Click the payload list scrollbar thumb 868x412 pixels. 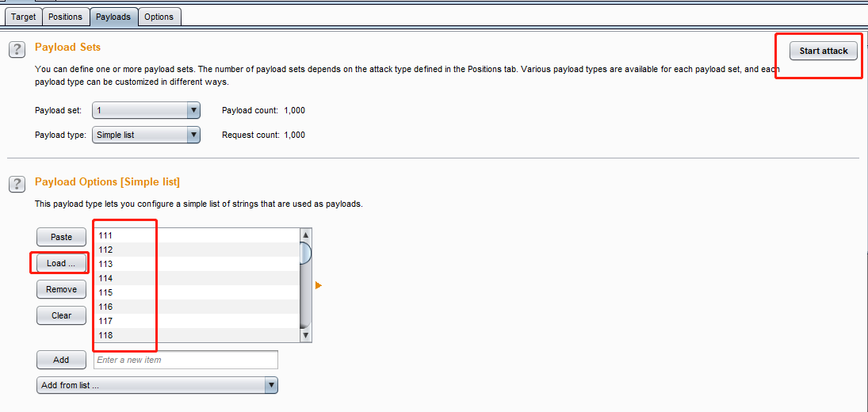[305, 253]
